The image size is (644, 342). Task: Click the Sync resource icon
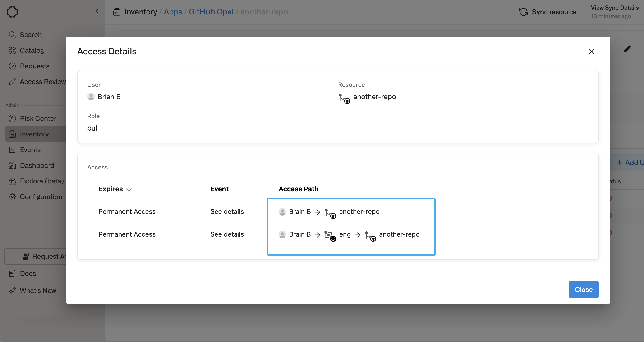tap(523, 12)
